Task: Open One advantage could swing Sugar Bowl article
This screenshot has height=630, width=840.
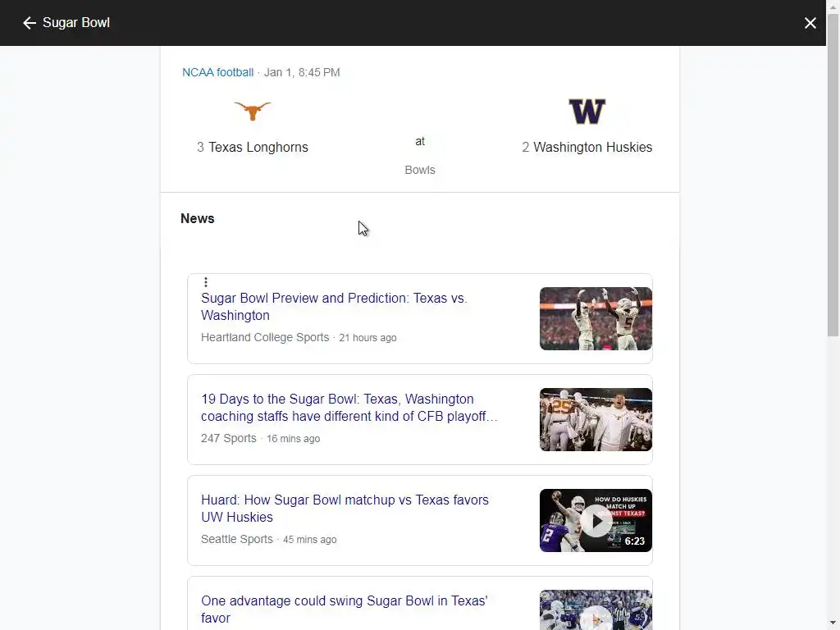Action: click(x=344, y=609)
